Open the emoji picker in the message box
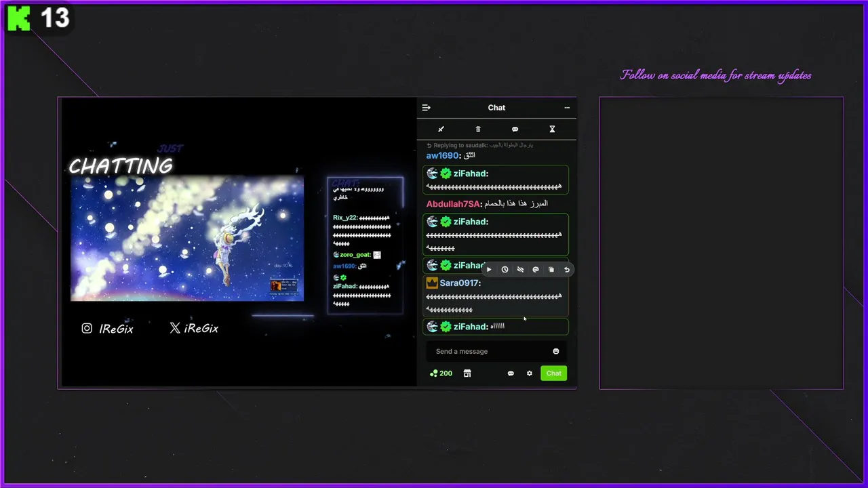Viewport: 868px width, 488px height. [556, 351]
